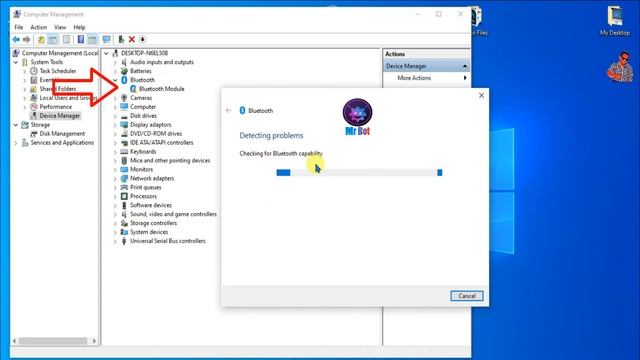Expand the Display adaptors category
This screenshot has height=360, width=640.
click(115, 125)
